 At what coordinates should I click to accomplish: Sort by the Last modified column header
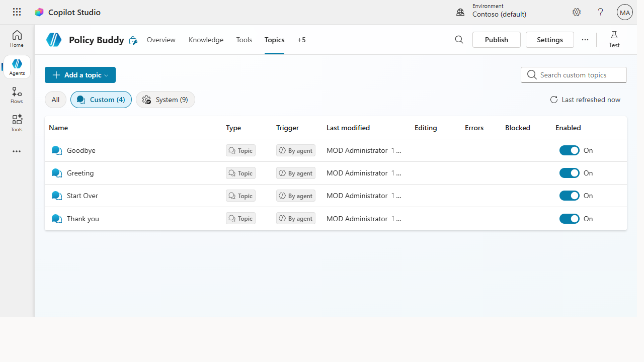(x=348, y=128)
